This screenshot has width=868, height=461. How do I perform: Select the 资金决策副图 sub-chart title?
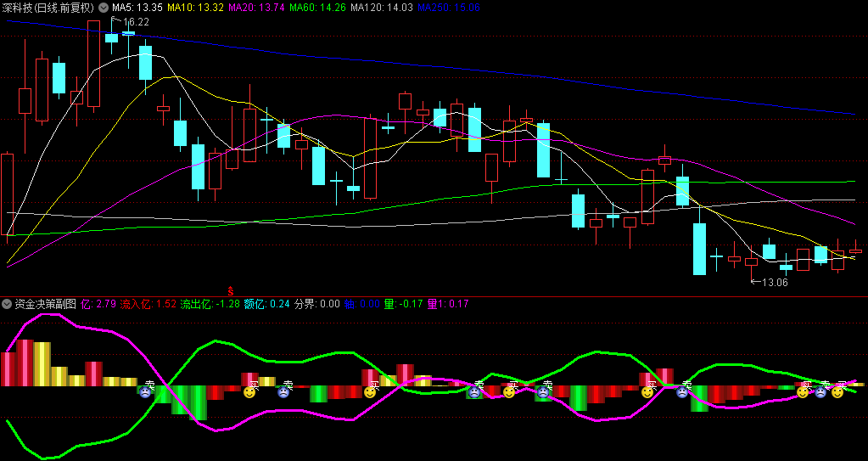click(45, 304)
